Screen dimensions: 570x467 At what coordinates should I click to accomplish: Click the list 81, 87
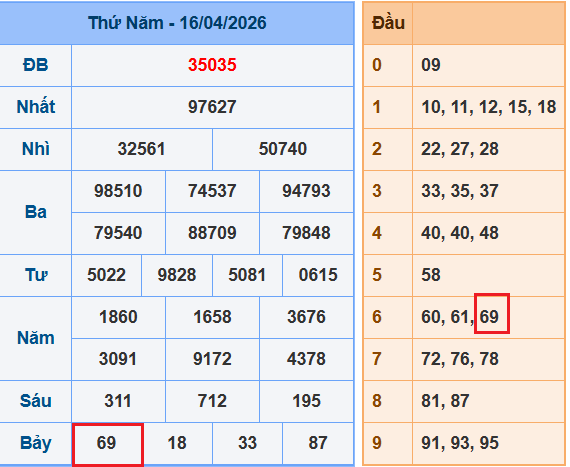(445, 401)
